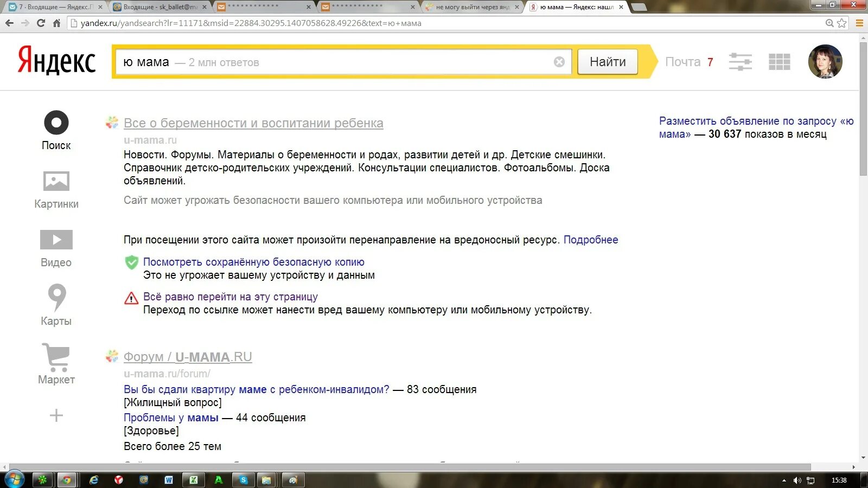Click the vertical page scrollbar
This screenshot has width=868, height=488.
863,108
